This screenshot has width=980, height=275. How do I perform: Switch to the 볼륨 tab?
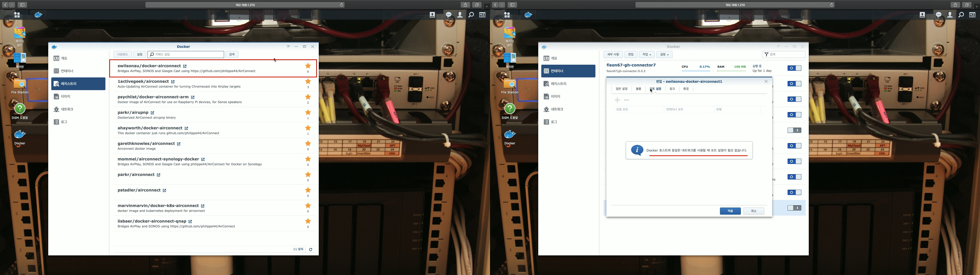[x=638, y=89]
